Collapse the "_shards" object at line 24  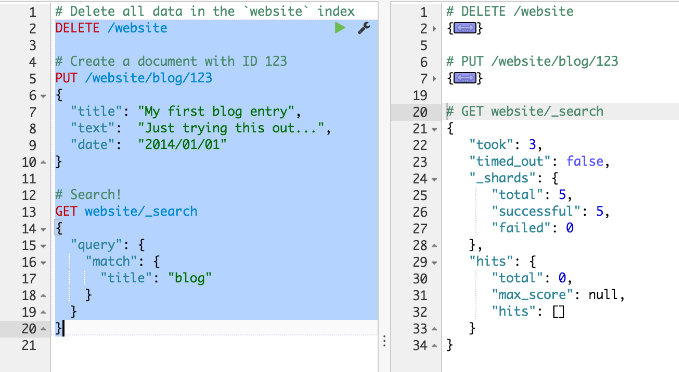point(434,179)
